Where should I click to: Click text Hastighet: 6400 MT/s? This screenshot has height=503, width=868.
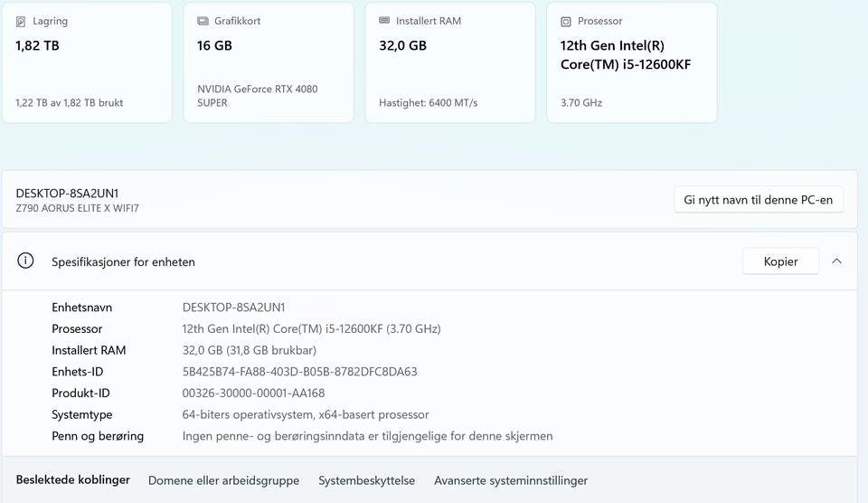[x=428, y=102]
